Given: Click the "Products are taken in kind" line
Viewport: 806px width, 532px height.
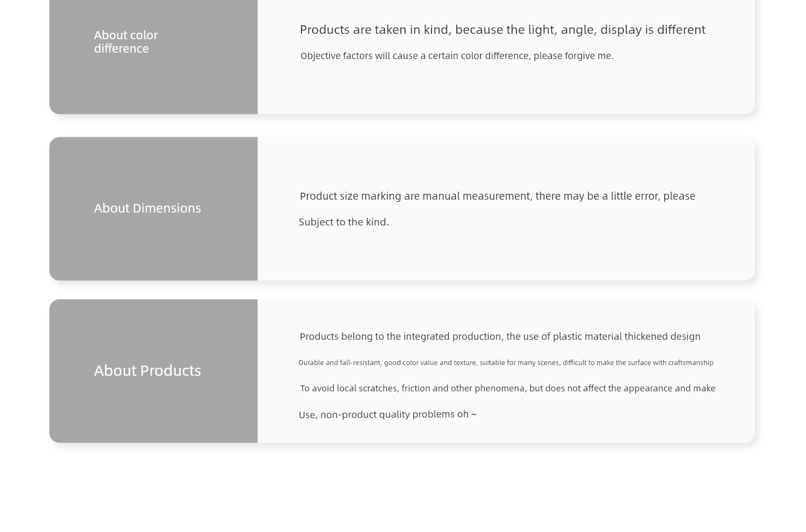Looking at the screenshot, I should tap(502, 30).
